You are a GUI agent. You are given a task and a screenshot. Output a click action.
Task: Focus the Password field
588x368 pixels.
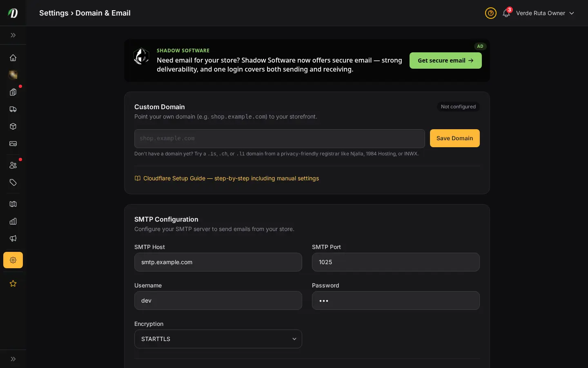coord(396,301)
